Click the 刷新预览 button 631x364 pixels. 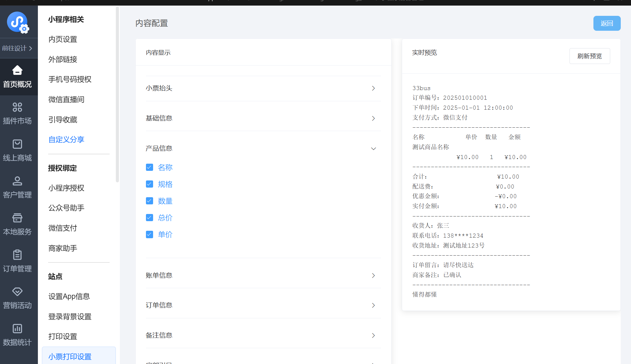pyautogui.click(x=589, y=56)
